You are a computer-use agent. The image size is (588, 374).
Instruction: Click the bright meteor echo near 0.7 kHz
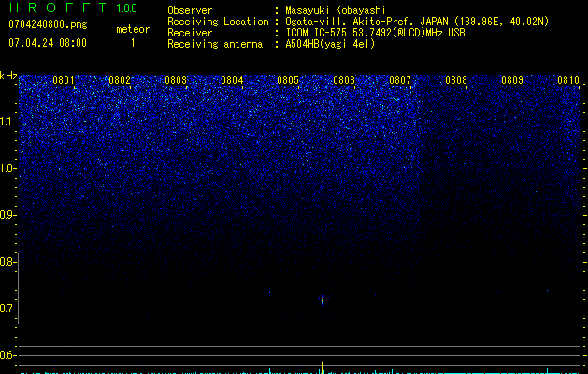[323, 300]
